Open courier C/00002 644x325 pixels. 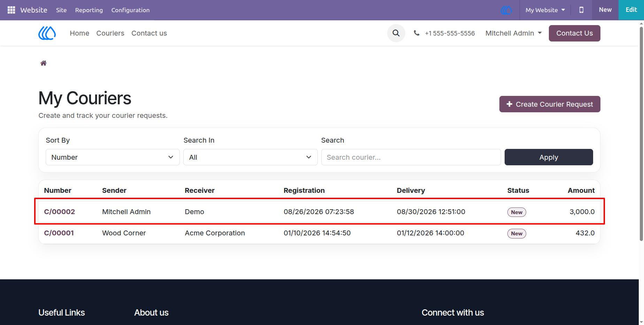(60, 212)
